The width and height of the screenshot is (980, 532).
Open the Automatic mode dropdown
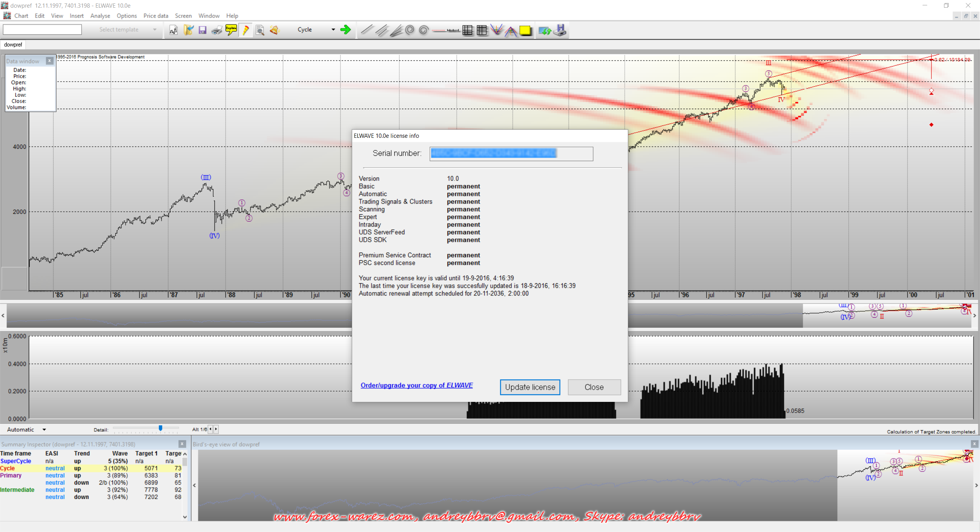(44, 429)
